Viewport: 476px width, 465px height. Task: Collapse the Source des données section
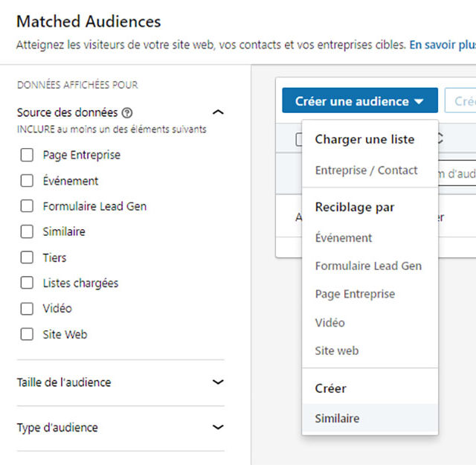point(218,112)
